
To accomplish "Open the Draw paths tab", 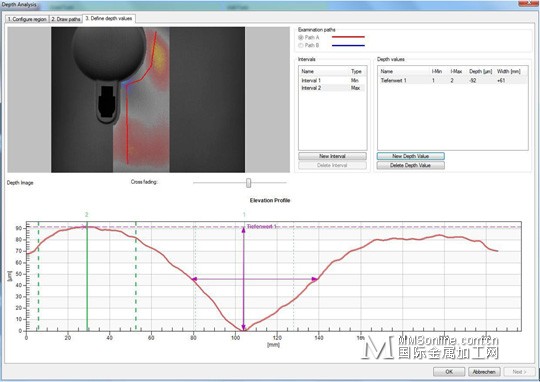I will pyautogui.click(x=66, y=19).
